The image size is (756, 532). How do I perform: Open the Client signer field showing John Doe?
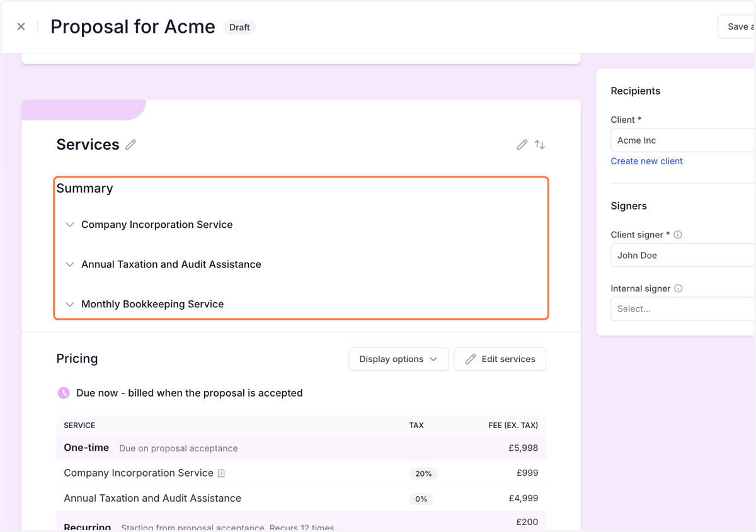[x=683, y=256]
